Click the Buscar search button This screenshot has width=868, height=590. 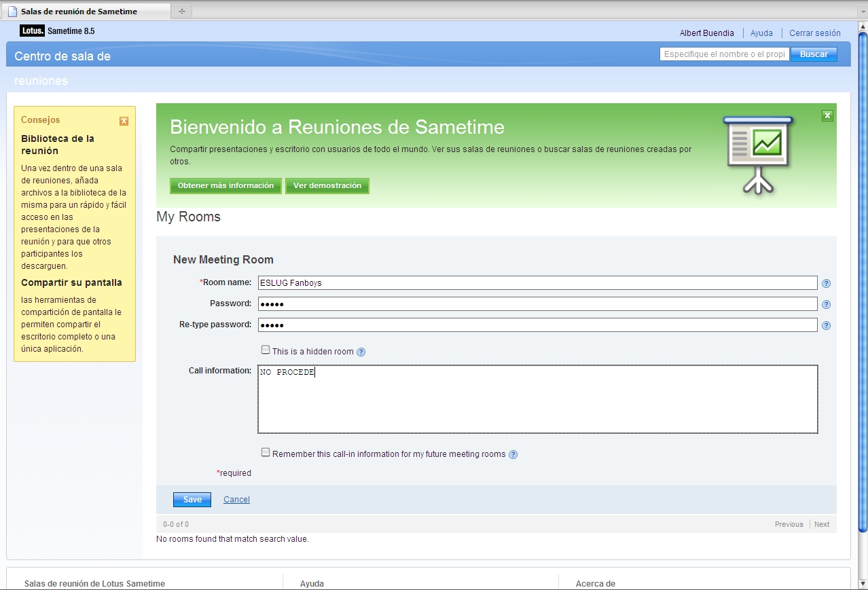814,54
